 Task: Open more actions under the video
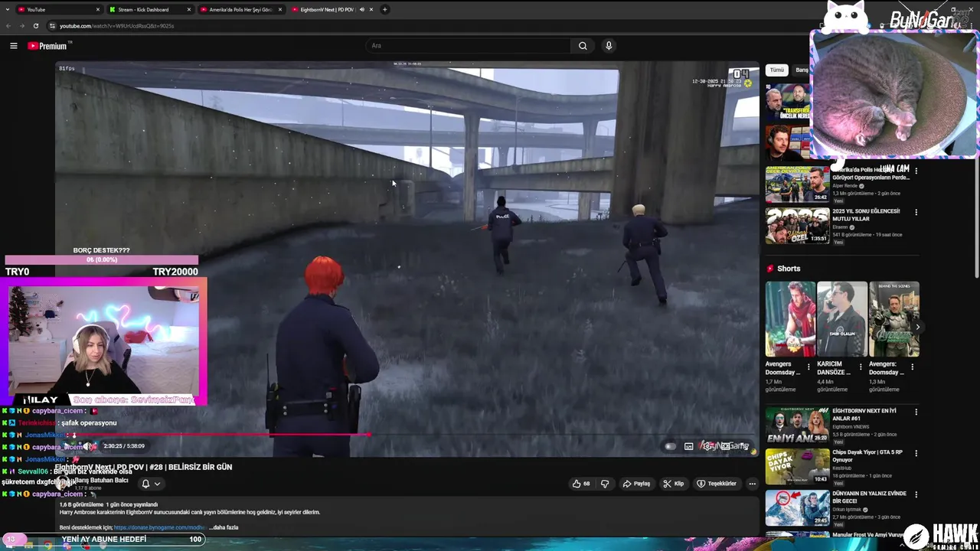pyautogui.click(x=752, y=484)
